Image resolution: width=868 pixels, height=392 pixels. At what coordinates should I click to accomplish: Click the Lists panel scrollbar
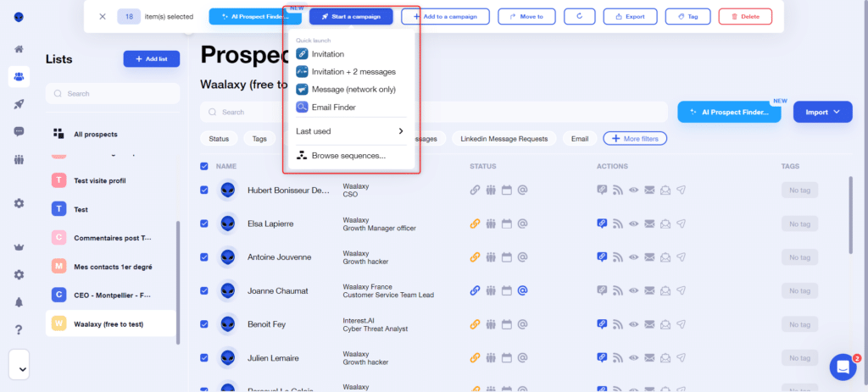(x=178, y=282)
